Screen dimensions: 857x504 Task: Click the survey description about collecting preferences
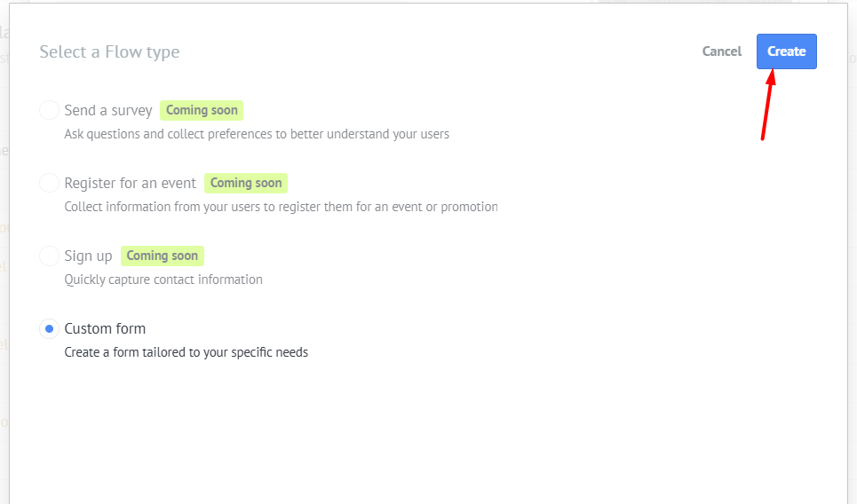(257, 134)
